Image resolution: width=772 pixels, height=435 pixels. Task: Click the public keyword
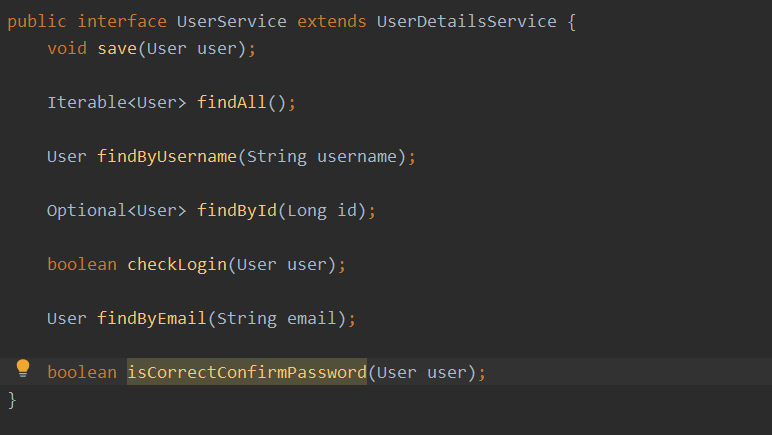coord(37,21)
